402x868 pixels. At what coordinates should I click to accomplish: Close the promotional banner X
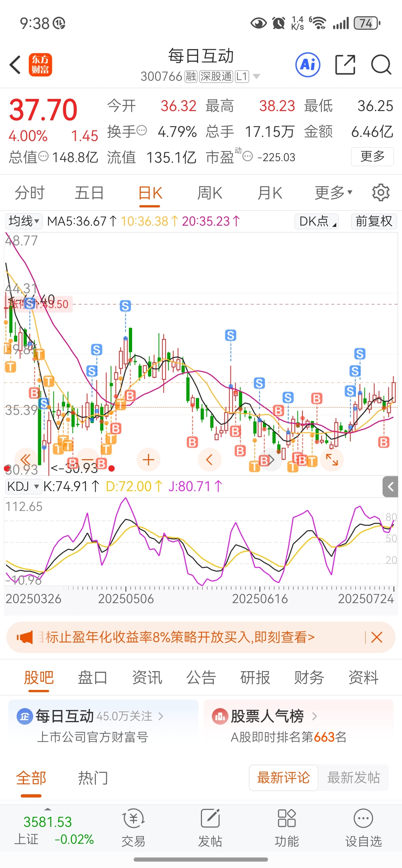[x=376, y=637]
